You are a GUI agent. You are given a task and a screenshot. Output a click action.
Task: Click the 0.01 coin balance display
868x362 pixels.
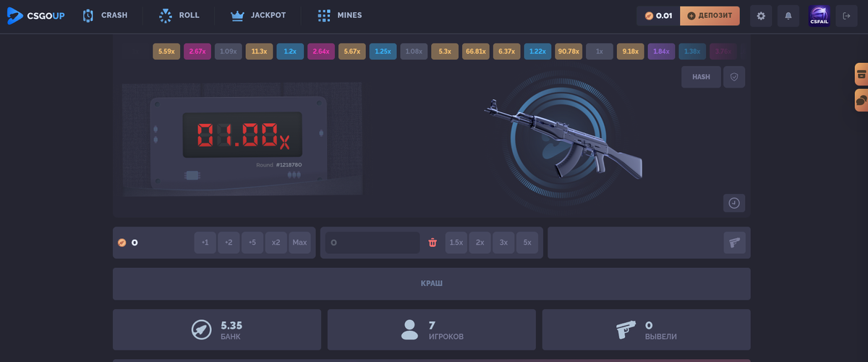(x=658, y=16)
